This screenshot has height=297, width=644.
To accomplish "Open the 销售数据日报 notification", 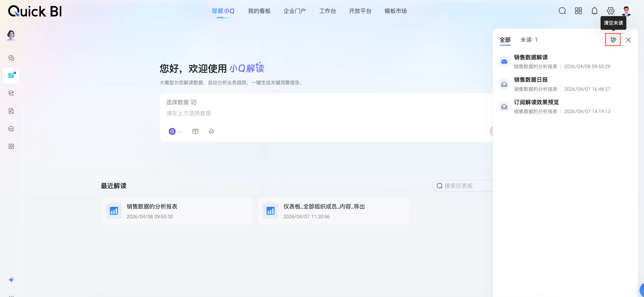I will click(x=565, y=84).
